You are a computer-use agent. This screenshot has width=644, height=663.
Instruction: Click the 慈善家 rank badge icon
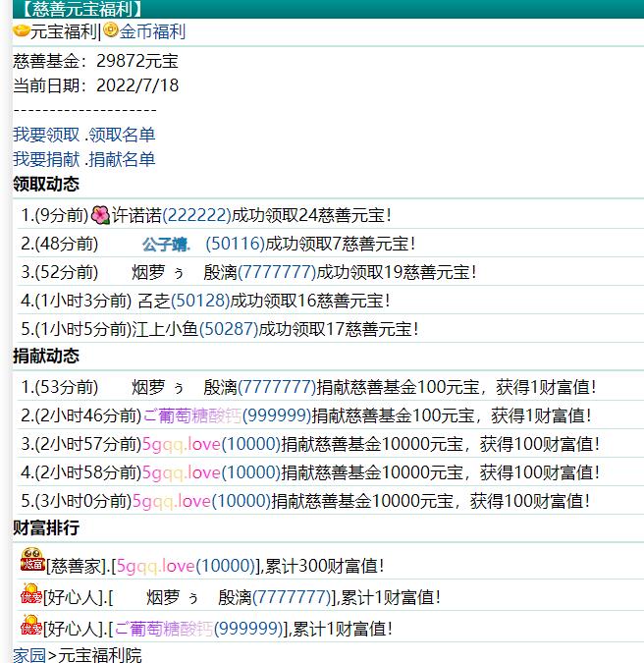pyautogui.click(x=32, y=562)
